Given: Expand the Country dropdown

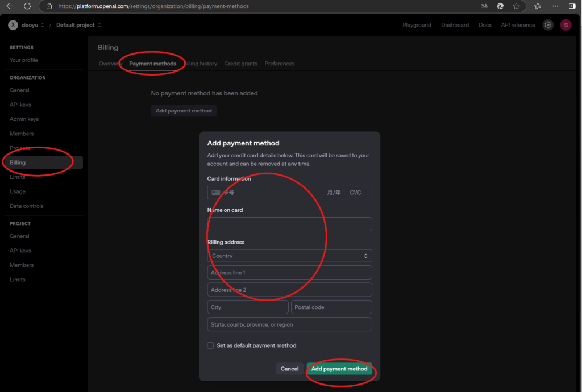Looking at the screenshot, I should point(289,256).
